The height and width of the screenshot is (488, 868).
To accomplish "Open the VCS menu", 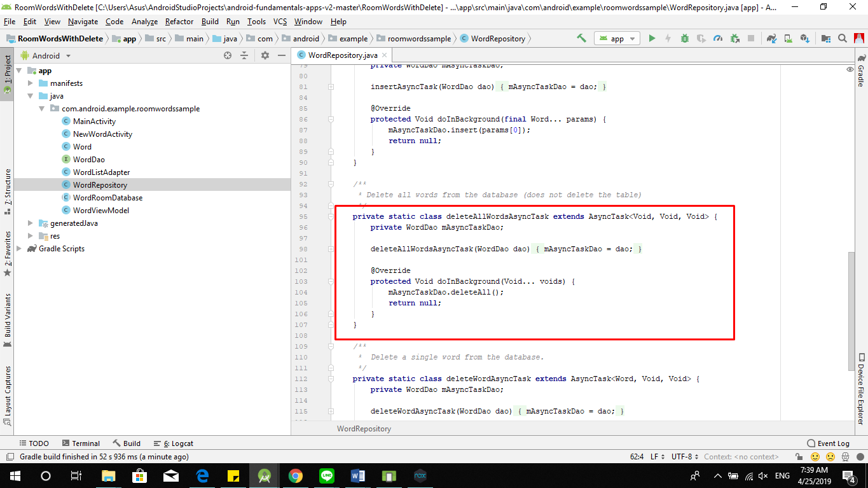I will (280, 21).
